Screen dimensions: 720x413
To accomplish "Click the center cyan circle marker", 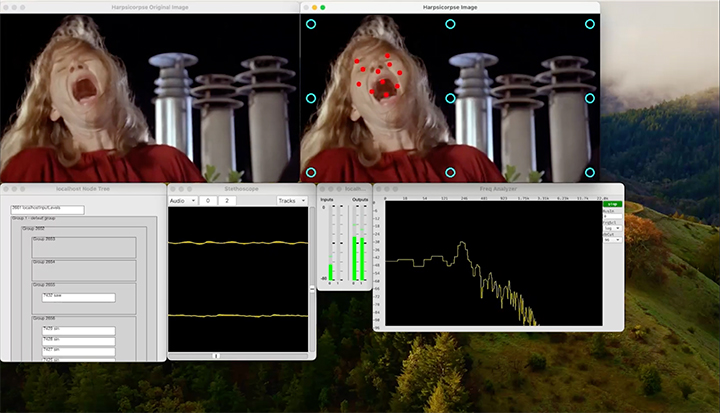I will pos(450,98).
